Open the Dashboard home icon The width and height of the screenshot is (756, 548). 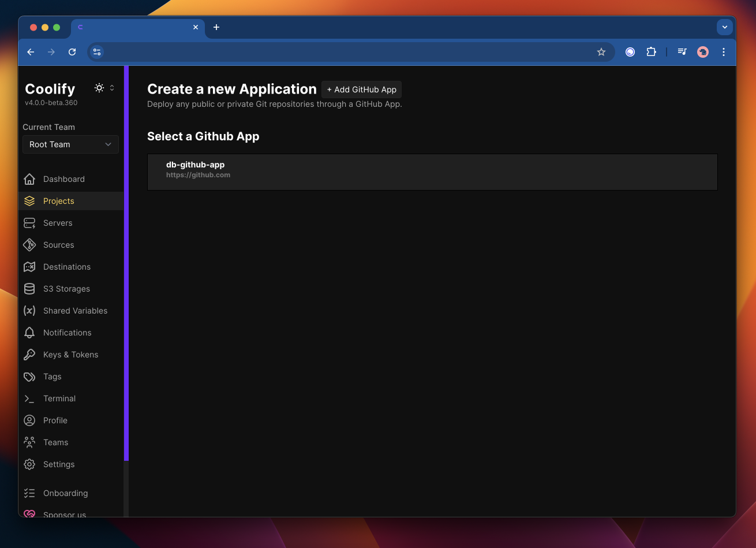(x=29, y=179)
